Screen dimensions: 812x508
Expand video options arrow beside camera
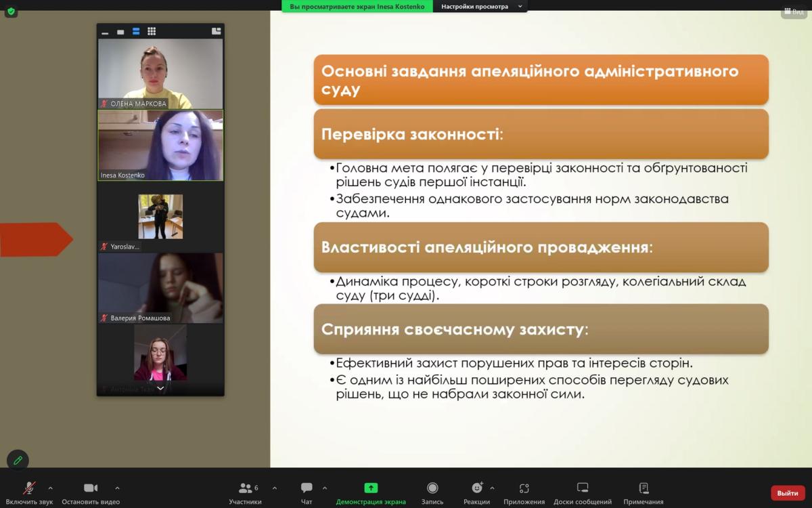pyautogui.click(x=117, y=488)
